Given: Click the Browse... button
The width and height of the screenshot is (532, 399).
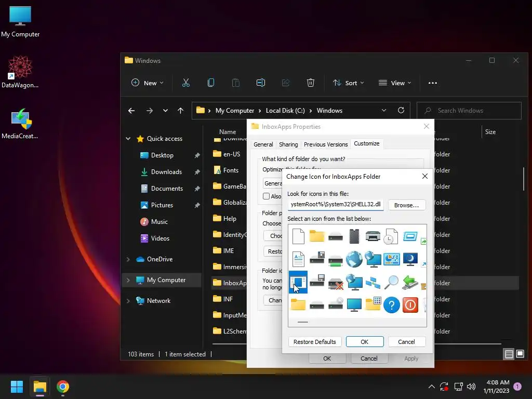Looking at the screenshot, I should [x=406, y=205].
